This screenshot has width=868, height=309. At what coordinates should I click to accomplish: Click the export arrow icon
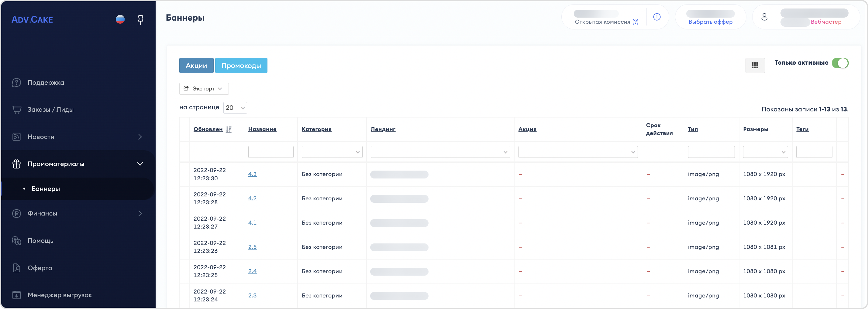pyautogui.click(x=186, y=89)
